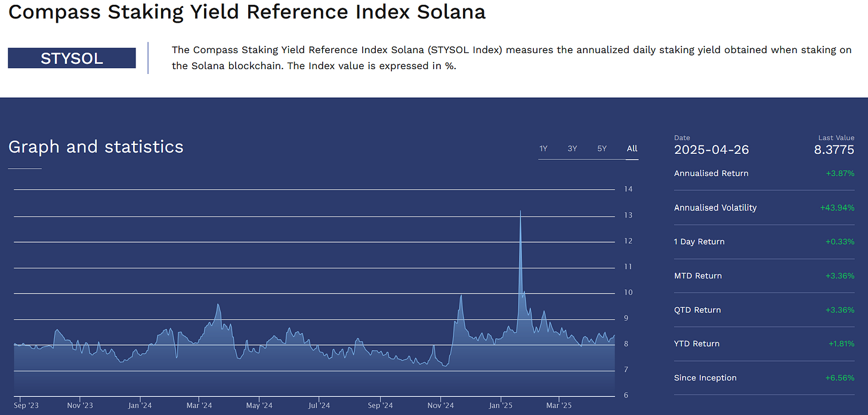Click the Date caption above 2025-04-26
Screen dimensions: 868x415
point(682,138)
